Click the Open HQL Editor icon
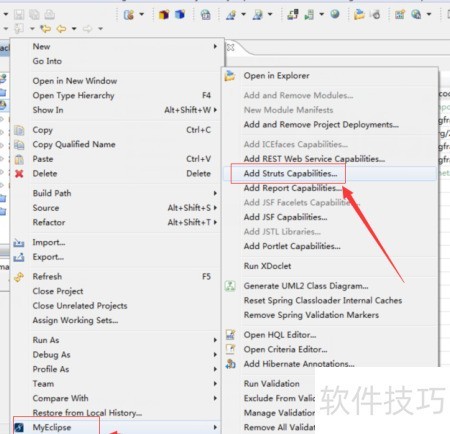 coord(230,335)
